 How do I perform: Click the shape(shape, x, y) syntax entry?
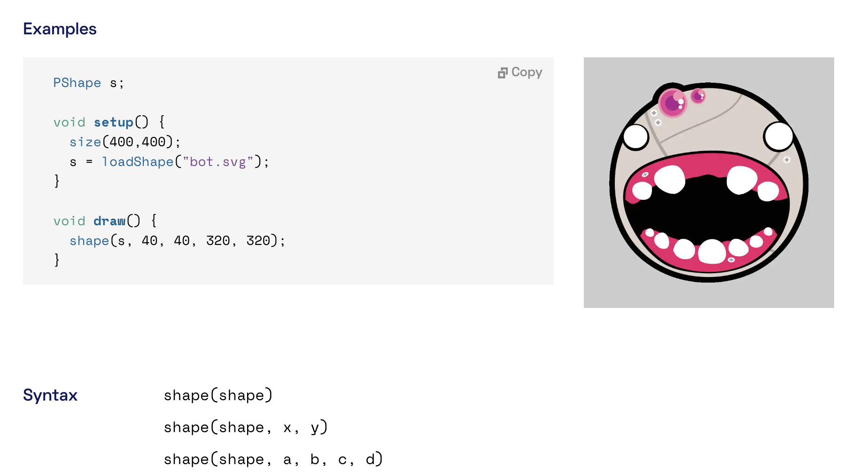pyautogui.click(x=246, y=427)
